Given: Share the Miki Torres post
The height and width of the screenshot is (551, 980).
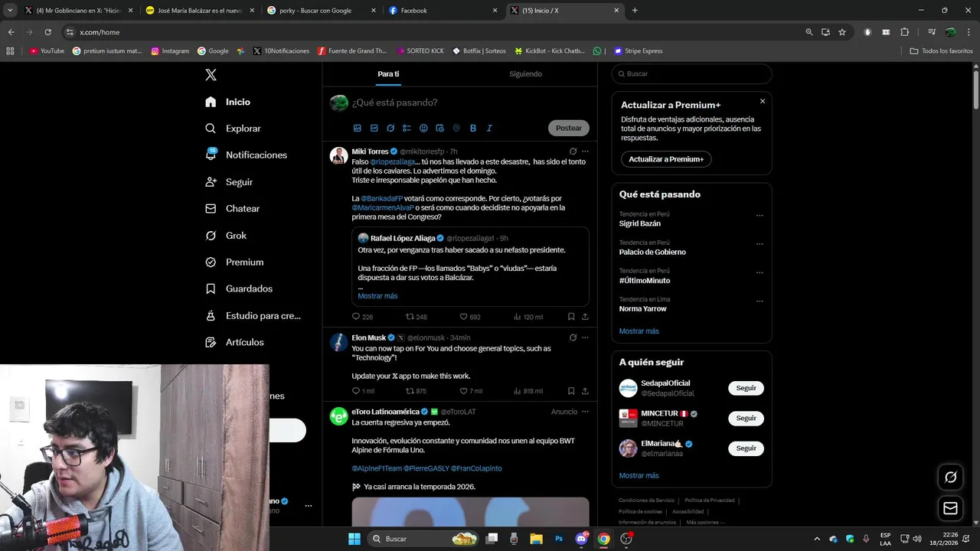Looking at the screenshot, I should pos(585,317).
